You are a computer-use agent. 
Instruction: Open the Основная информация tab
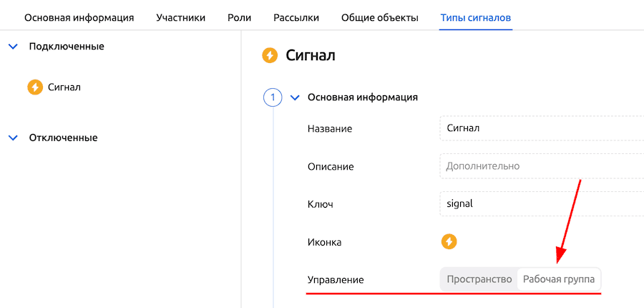point(79,17)
